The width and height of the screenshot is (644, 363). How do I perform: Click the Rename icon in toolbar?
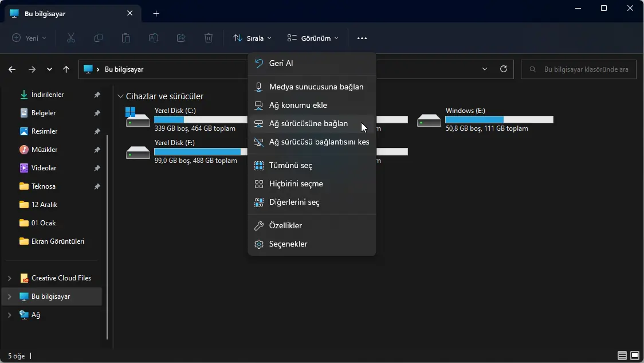[154, 38]
